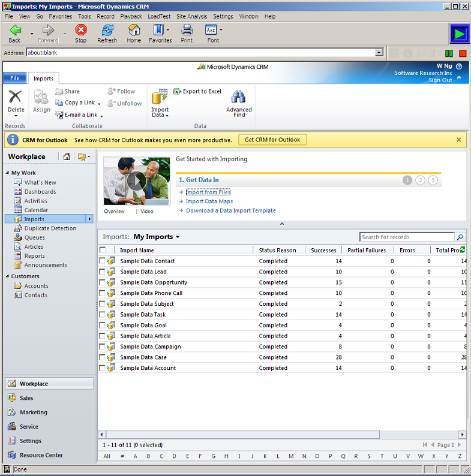Tick the Sample Data Lead checkbox
This screenshot has height=476, width=471.
(x=102, y=272)
